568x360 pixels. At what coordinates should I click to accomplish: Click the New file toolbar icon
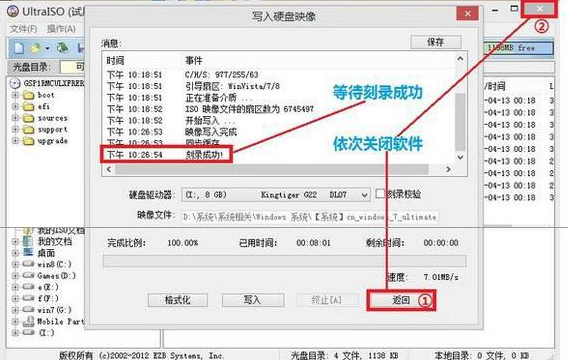[19, 48]
